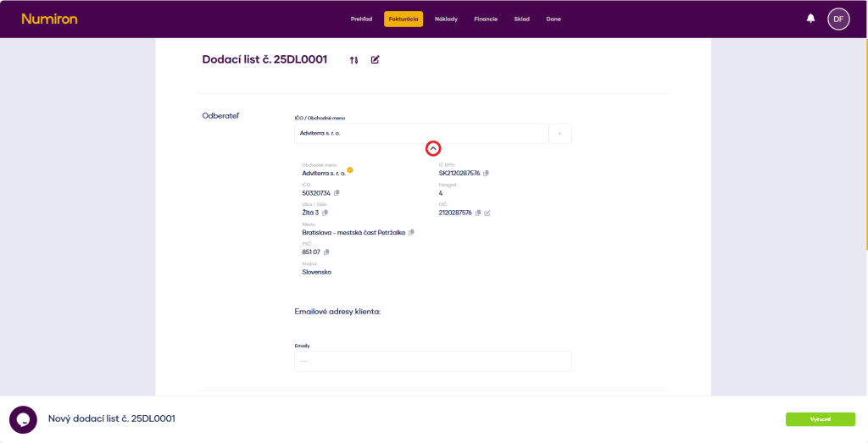Viewport: 868px width, 443px height.
Task: Switch to the Sklad section
Action: pyautogui.click(x=521, y=19)
